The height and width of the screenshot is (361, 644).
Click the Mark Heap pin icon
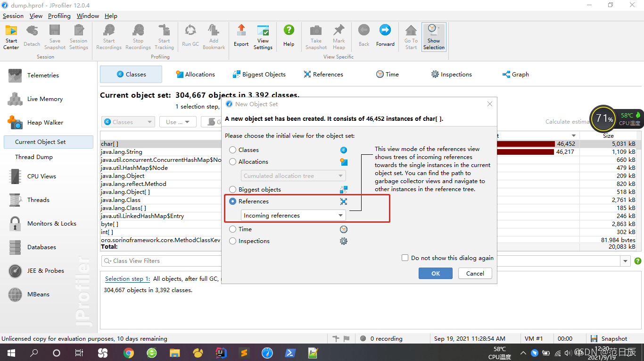tap(339, 37)
